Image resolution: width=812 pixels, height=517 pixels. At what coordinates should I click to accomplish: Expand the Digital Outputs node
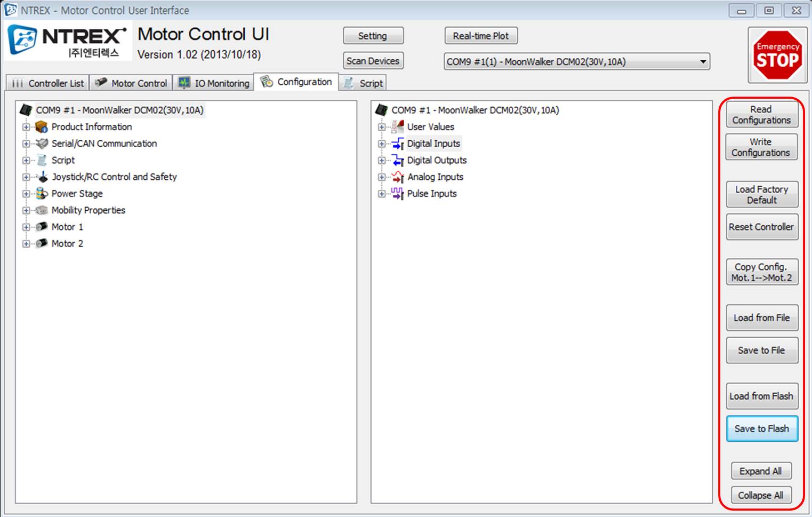coord(381,160)
